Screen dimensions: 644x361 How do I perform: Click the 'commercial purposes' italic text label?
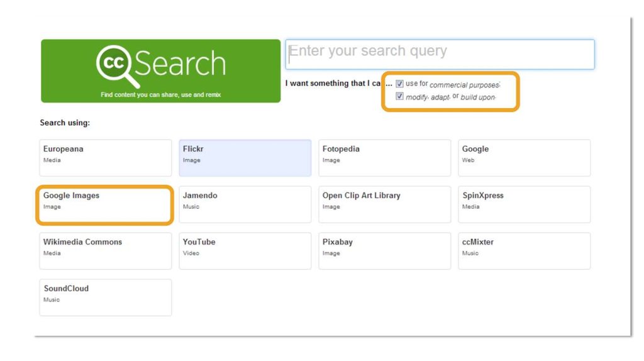coord(464,85)
